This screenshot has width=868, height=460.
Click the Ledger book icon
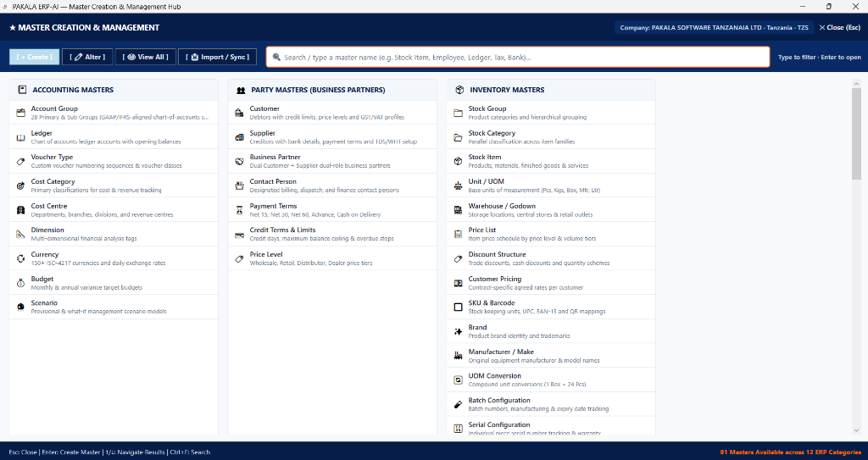tap(20, 137)
